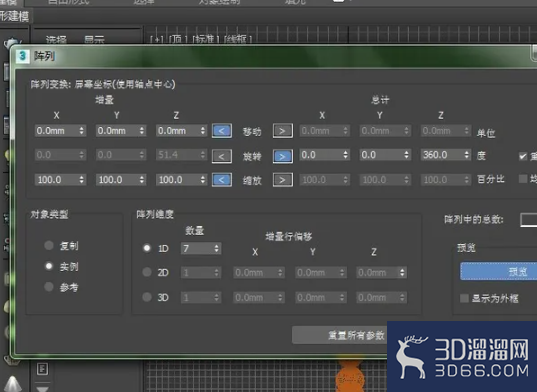Click the incremental Scale X field
Viewport: 537px width, 392px height.
(x=60, y=179)
